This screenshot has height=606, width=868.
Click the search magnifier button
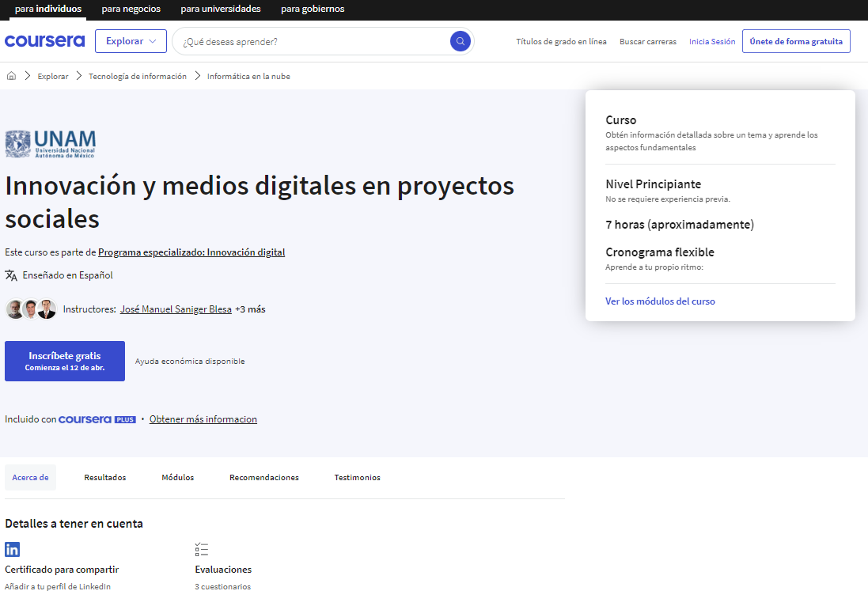(x=460, y=41)
